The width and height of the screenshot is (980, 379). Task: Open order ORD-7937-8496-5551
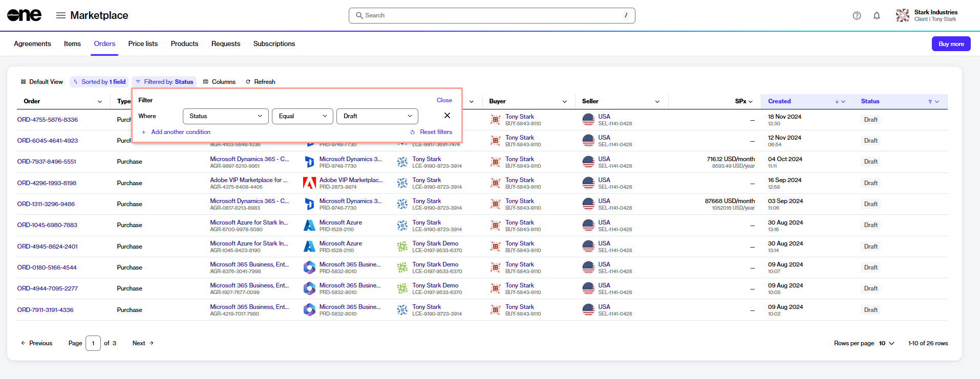(47, 162)
